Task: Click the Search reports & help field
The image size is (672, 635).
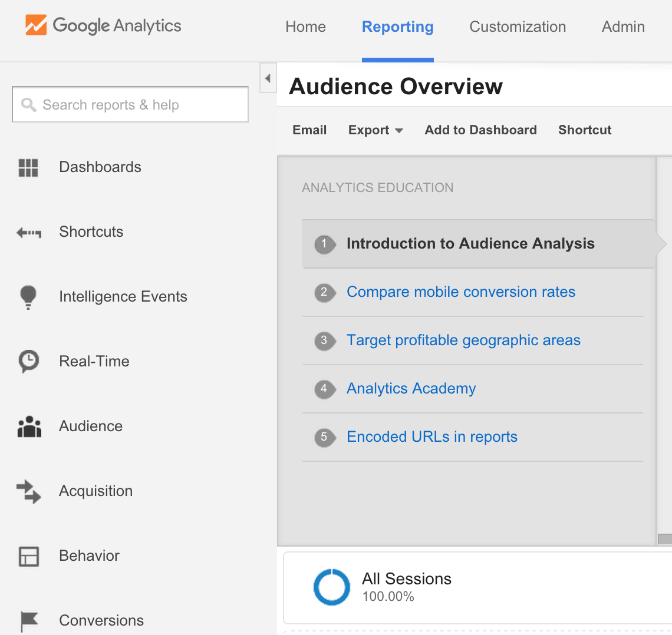Action: (130, 104)
